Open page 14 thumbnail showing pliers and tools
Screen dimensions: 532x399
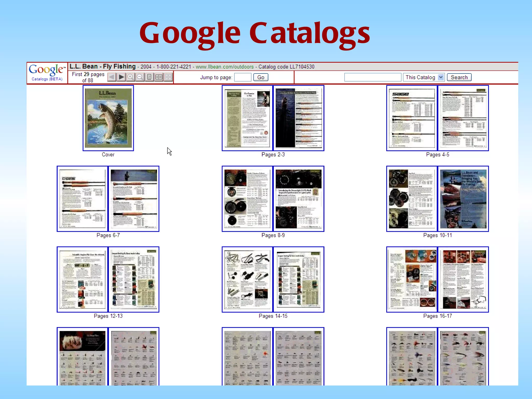tap(247, 280)
